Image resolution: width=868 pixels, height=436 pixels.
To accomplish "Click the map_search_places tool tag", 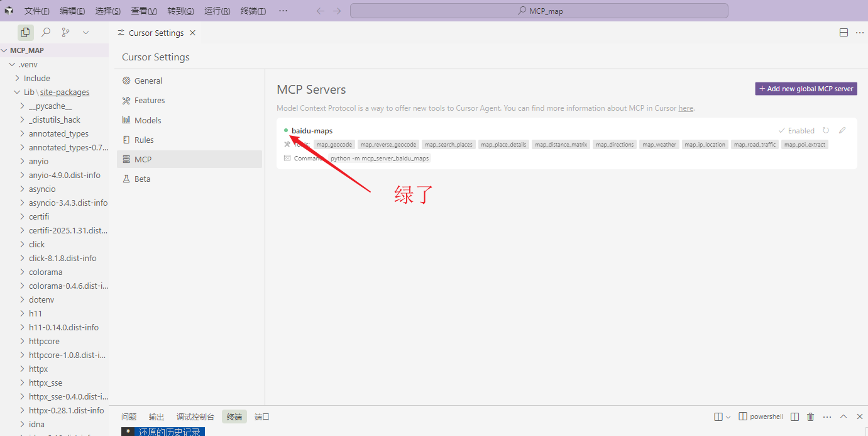I will pos(448,145).
